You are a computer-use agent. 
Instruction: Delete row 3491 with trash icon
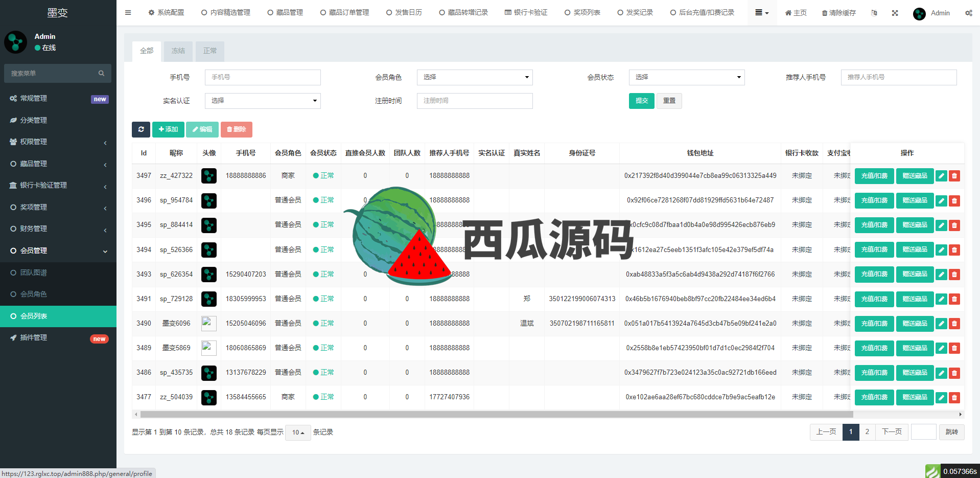pos(954,299)
